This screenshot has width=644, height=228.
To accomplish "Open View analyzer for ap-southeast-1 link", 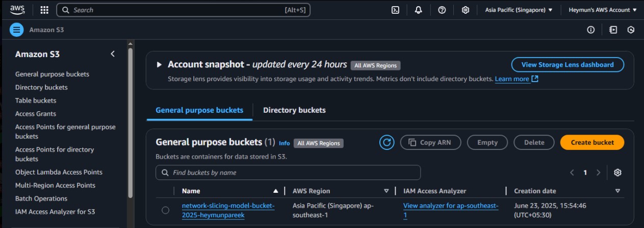I will pyautogui.click(x=451, y=211).
